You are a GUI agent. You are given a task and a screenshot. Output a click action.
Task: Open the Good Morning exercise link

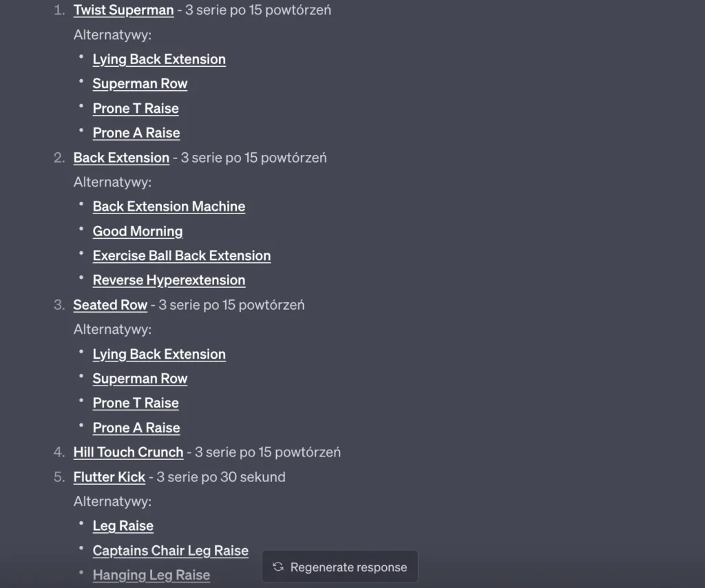pos(138,231)
